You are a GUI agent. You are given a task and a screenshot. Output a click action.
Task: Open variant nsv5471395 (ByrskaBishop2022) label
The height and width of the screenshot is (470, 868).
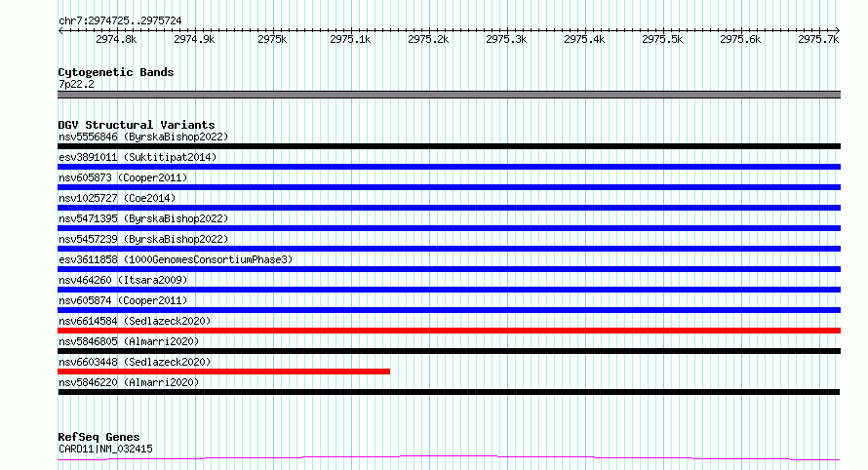[x=143, y=218]
